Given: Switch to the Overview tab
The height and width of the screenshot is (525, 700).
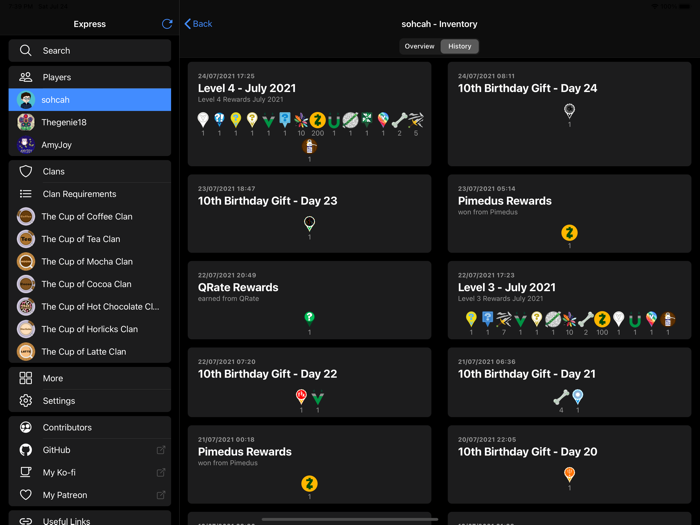Looking at the screenshot, I should [x=419, y=46].
